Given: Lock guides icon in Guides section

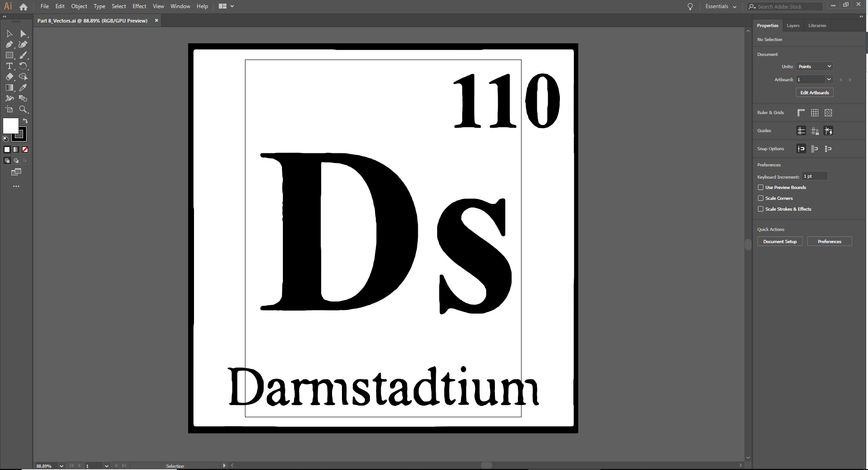Looking at the screenshot, I should [x=815, y=131].
